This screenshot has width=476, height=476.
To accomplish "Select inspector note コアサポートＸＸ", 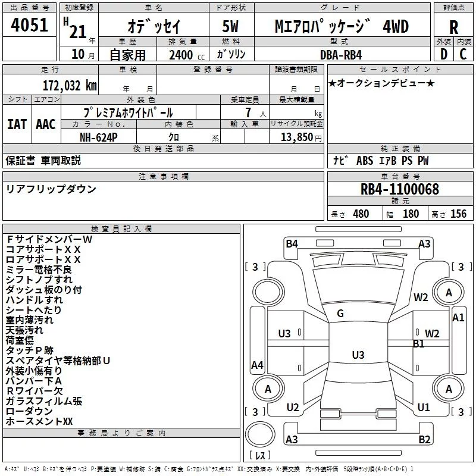I will tap(43, 249).
